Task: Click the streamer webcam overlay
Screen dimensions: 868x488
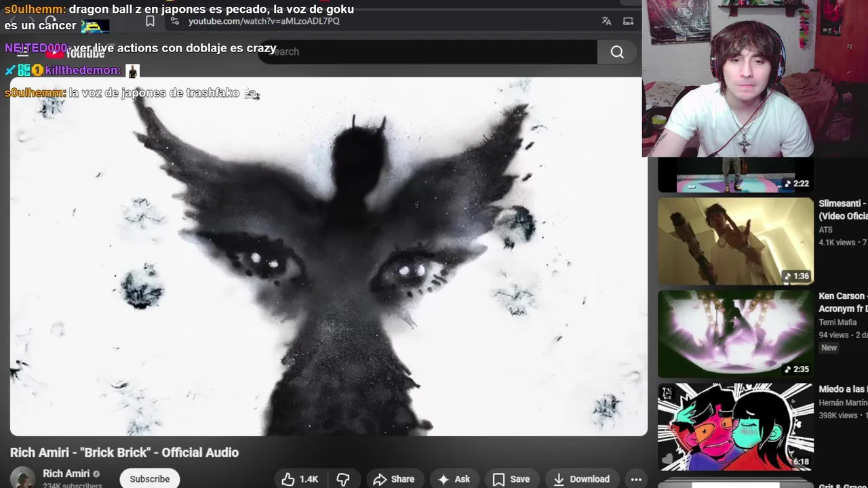Action: tap(755, 79)
